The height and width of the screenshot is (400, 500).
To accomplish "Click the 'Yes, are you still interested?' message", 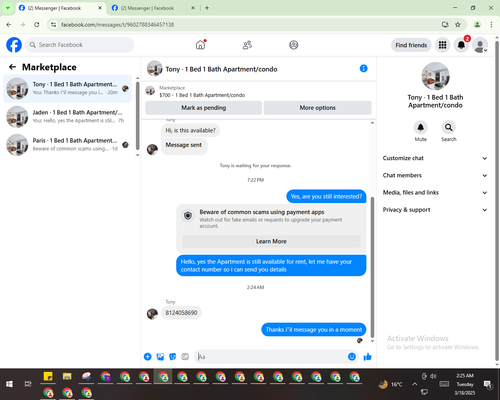I will pos(326,196).
